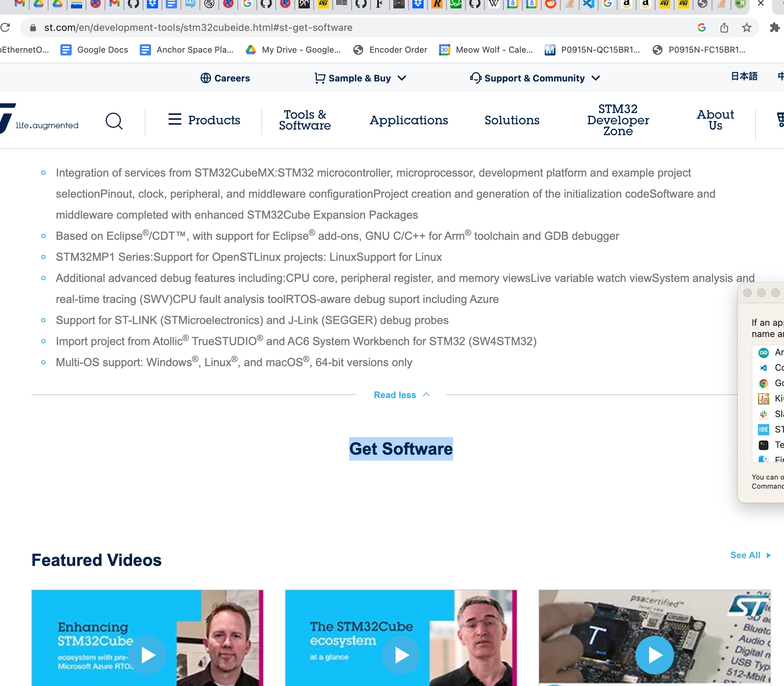Open the My Drive - Google bookmark

tap(293, 50)
